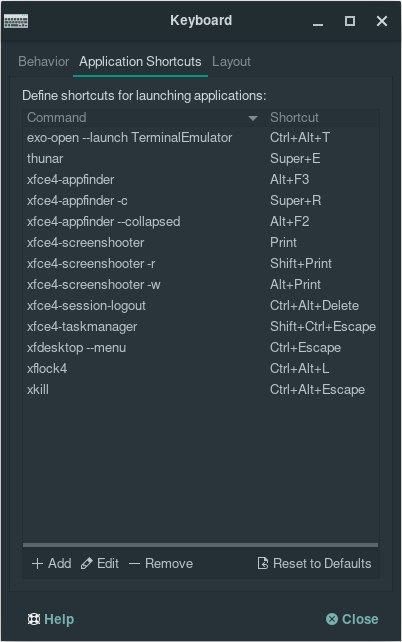Select the exo-open TerminalEmulator row
The width and height of the screenshot is (402, 642).
click(x=201, y=138)
